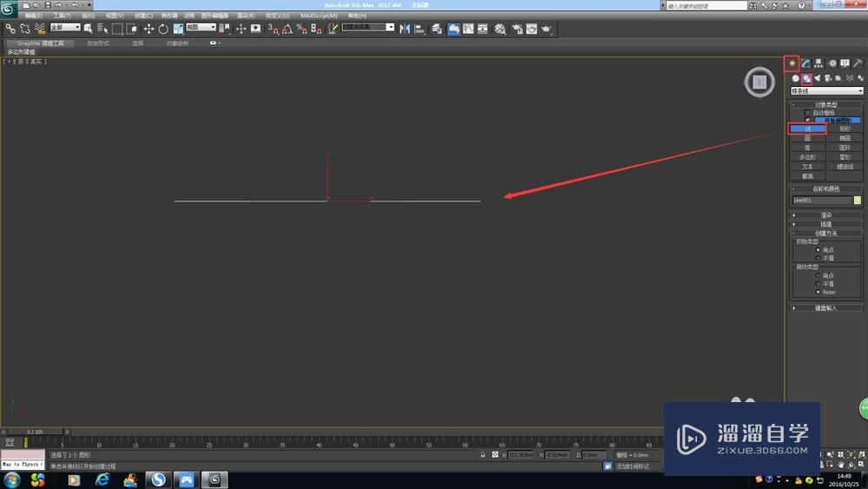Expand the 键盘输入 rollout
Image resolution: width=868 pixels, height=489 pixels.
pyautogui.click(x=826, y=308)
